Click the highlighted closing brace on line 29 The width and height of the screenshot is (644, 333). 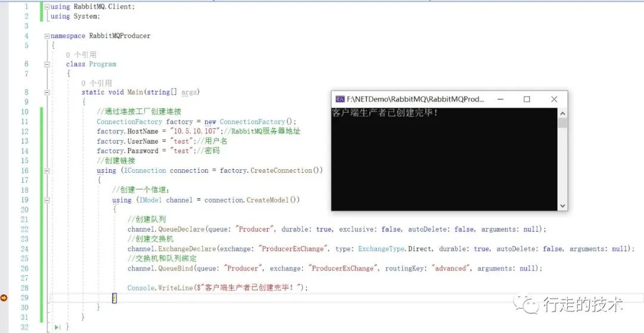click(114, 298)
